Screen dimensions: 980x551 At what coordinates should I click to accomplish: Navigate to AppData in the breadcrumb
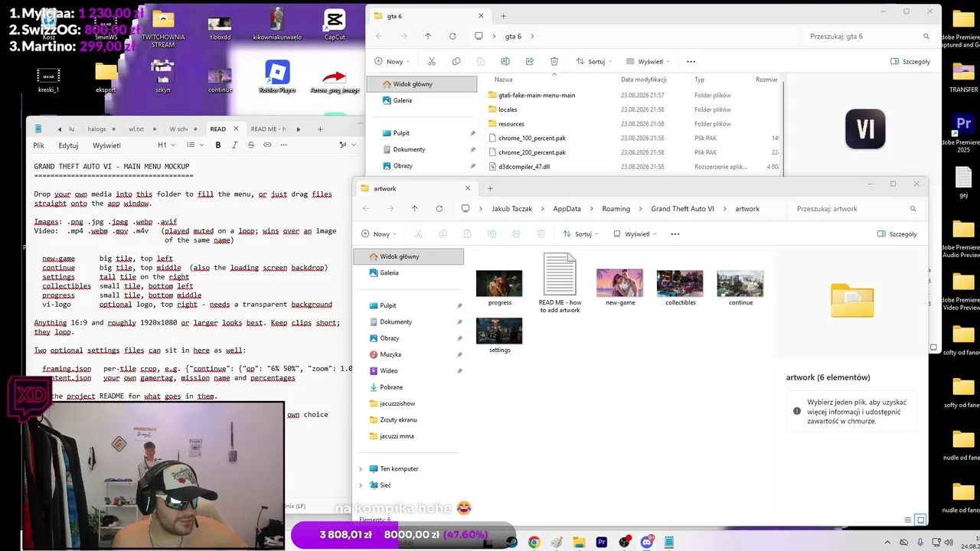[x=567, y=209]
